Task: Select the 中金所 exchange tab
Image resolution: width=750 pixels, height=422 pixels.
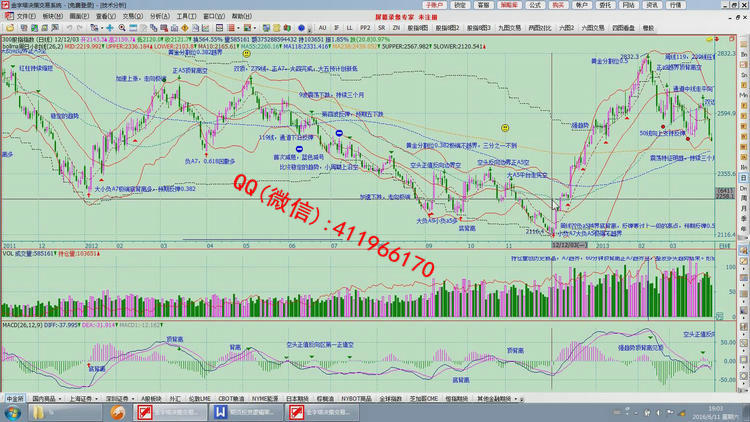Action: click(x=14, y=398)
